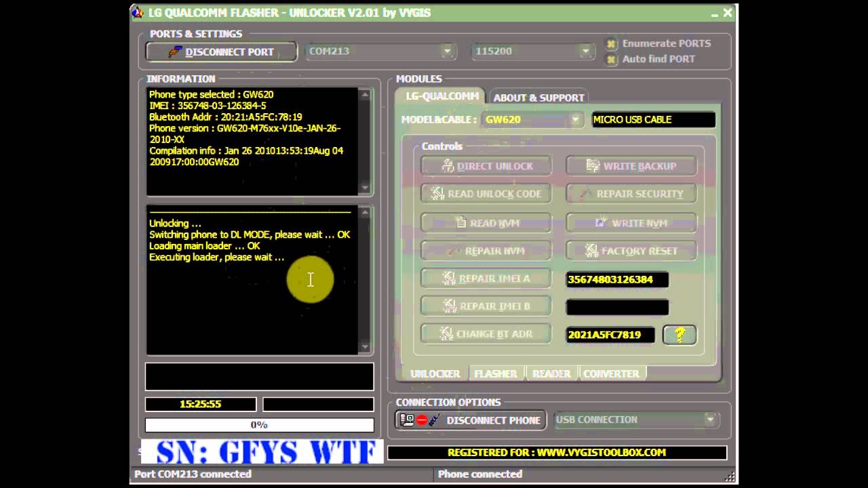Minimize the flasher window
Screen dimensions: 868x488
click(x=715, y=13)
